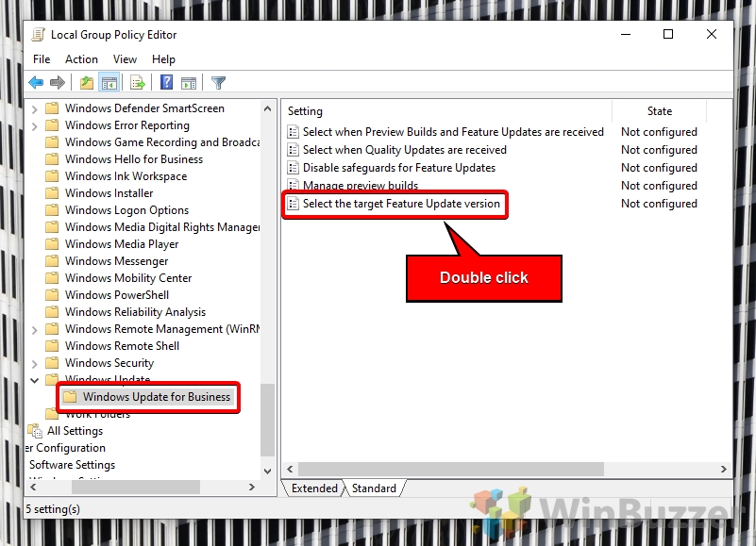Click policy icon beside Select when Quality Updates
The image size is (756, 546).
pos(293,150)
